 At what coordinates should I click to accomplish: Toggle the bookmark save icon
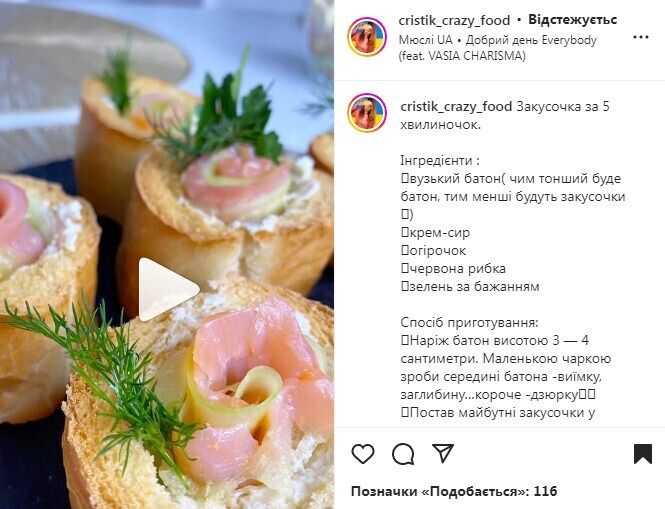(x=643, y=454)
